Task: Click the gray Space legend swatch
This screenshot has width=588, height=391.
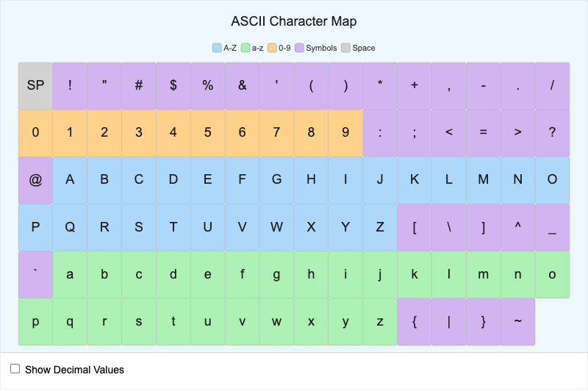Action: coord(345,48)
